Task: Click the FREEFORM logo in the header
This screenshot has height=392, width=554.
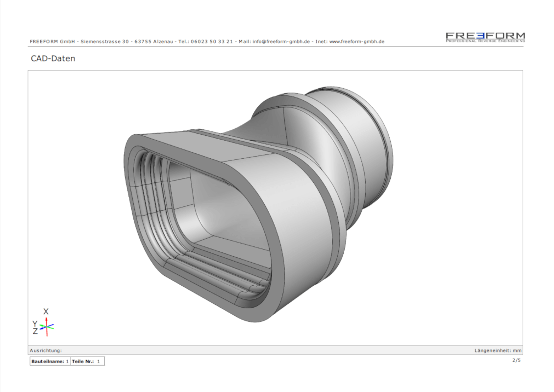Action: coord(485,37)
